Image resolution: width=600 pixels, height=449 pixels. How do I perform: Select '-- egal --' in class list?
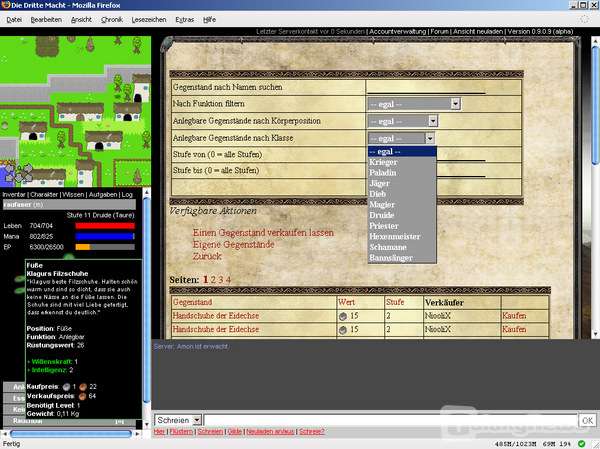coord(402,152)
